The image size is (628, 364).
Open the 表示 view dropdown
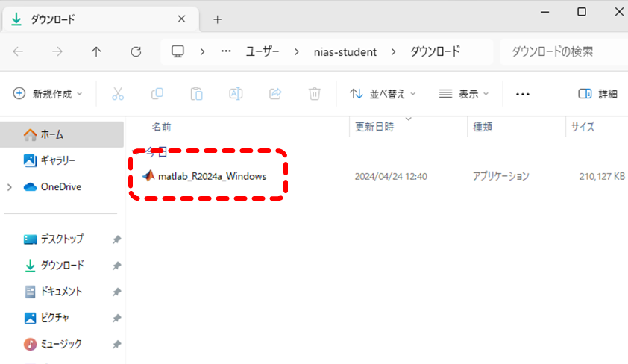click(x=464, y=94)
